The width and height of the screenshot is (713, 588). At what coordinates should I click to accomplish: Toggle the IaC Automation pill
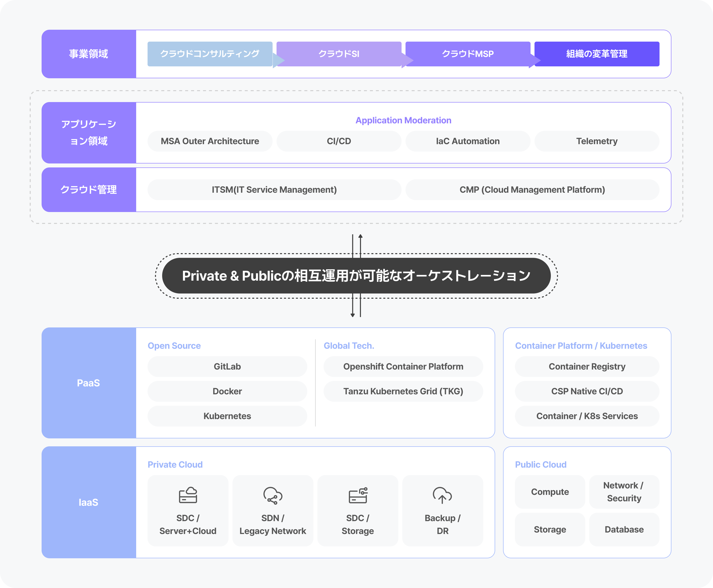click(468, 141)
